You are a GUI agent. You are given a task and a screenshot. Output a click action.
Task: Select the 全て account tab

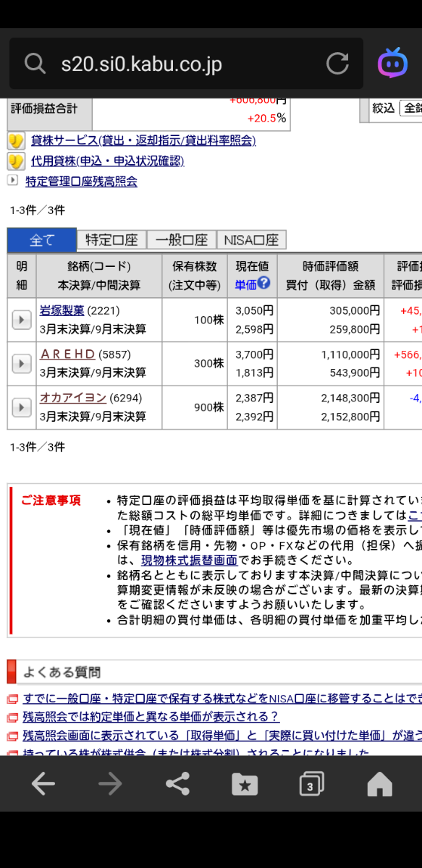click(x=42, y=240)
